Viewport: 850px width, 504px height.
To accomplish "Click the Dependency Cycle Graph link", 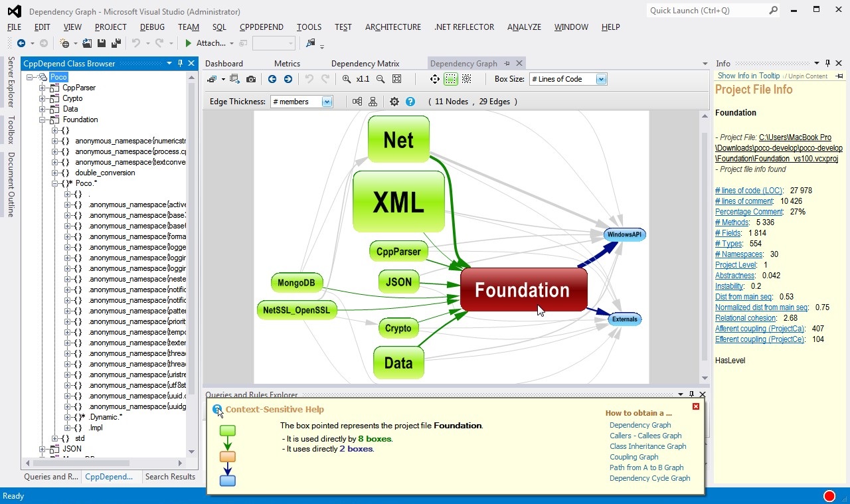I will coord(649,478).
